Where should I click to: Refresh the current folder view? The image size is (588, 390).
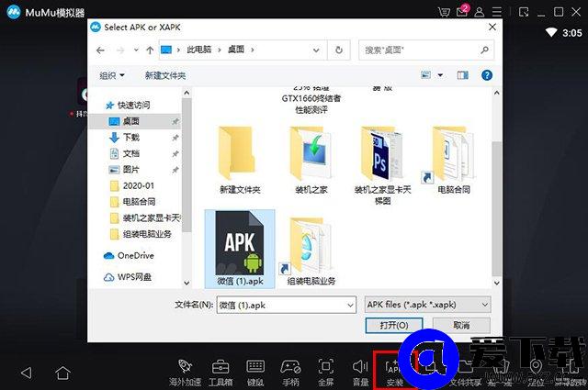pyautogui.click(x=339, y=50)
